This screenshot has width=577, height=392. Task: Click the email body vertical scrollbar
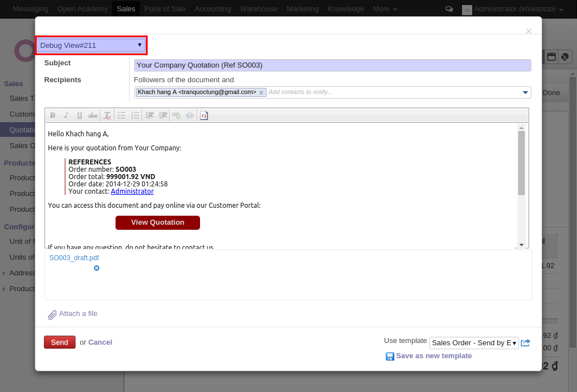(521, 163)
